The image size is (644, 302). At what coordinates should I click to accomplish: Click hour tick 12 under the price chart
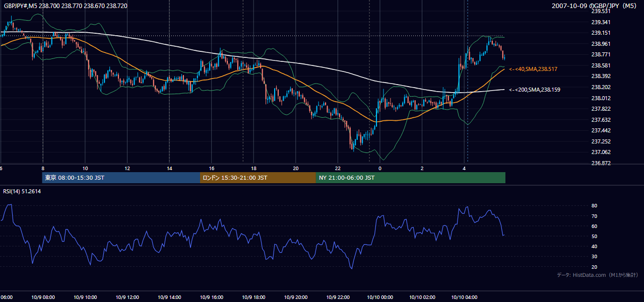click(127, 168)
